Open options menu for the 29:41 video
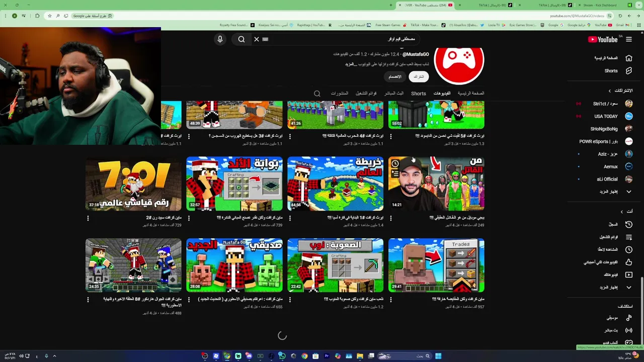Screen dimensions: 644x362 click(x=391, y=299)
